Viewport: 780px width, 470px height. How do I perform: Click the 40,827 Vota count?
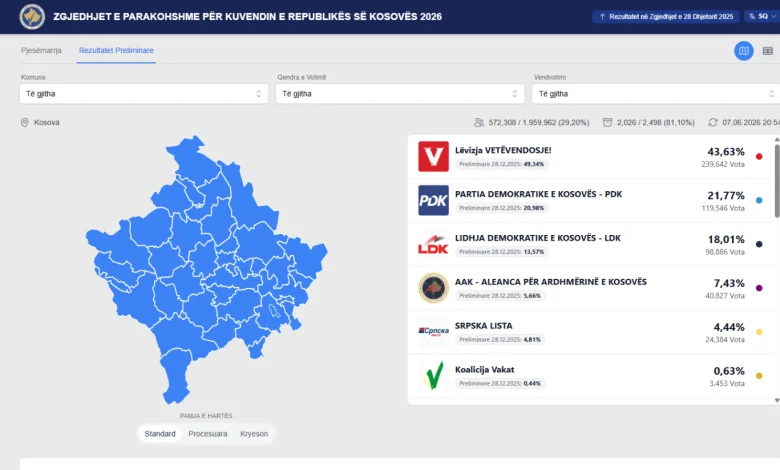click(x=725, y=295)
